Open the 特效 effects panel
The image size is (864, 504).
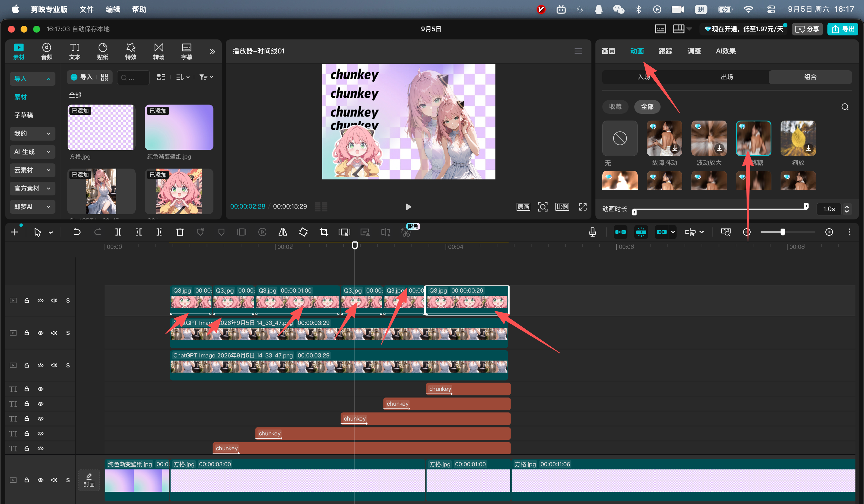point(131,51)
